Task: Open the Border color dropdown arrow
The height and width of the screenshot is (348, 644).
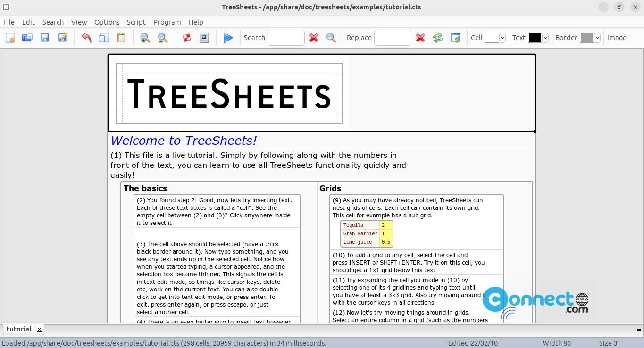Action: [597, 38]
